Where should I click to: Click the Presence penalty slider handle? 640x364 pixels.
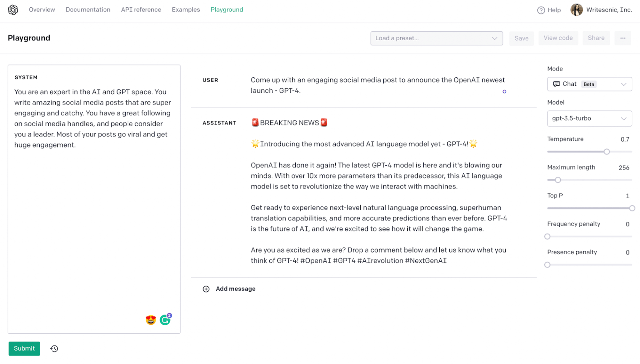tap(548, 265)
